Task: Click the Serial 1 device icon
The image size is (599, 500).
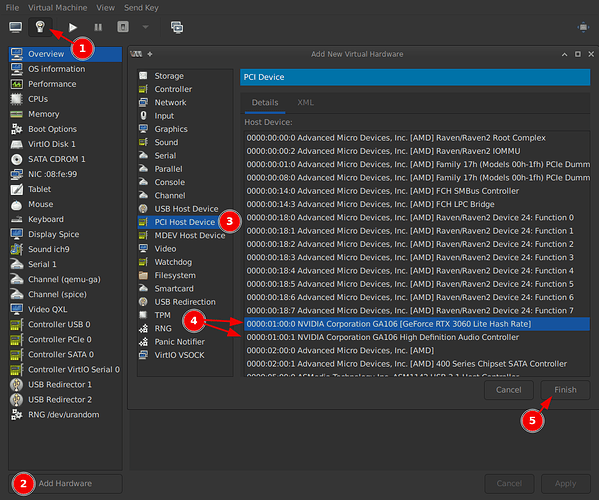Action: click(x=16, y=264)
